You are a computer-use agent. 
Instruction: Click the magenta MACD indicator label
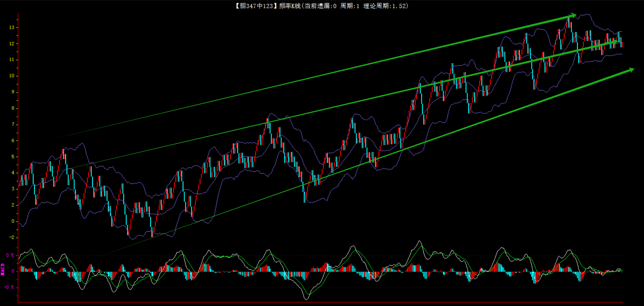(x=3, y=269)
